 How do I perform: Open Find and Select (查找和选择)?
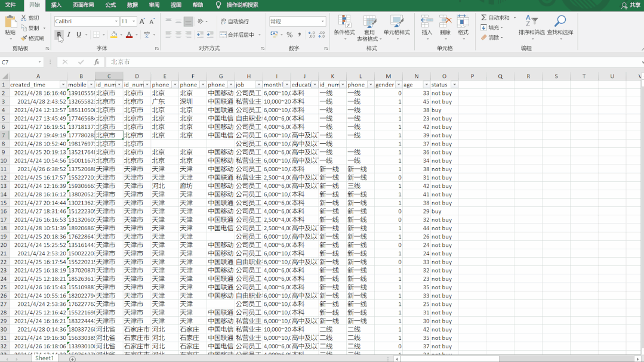tap(560, 26)
